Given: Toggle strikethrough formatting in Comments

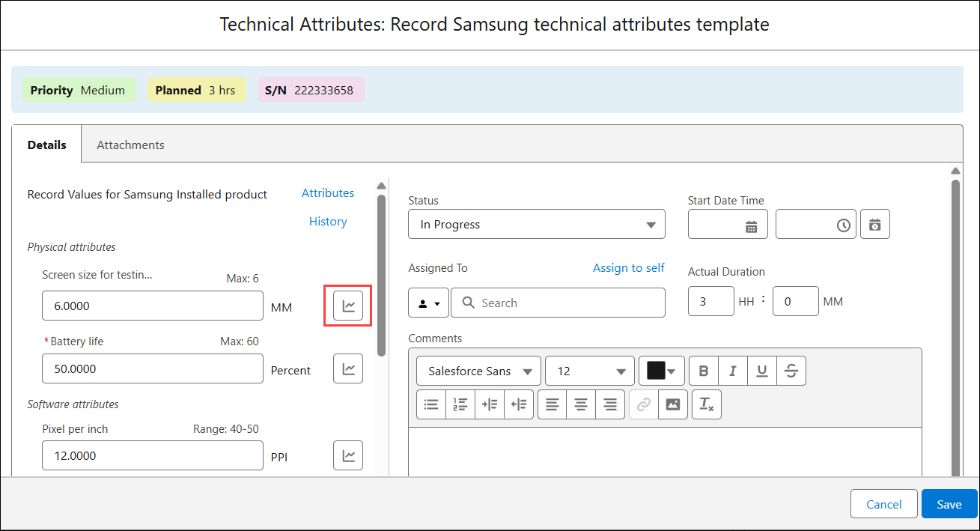Looking at the screenshot, I should tap(791, 371).
